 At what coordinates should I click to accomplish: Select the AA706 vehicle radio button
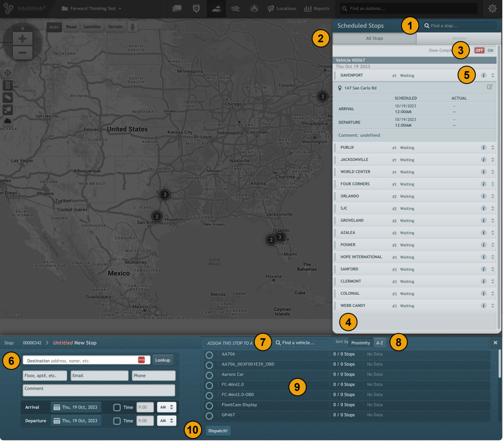(209, 355)
